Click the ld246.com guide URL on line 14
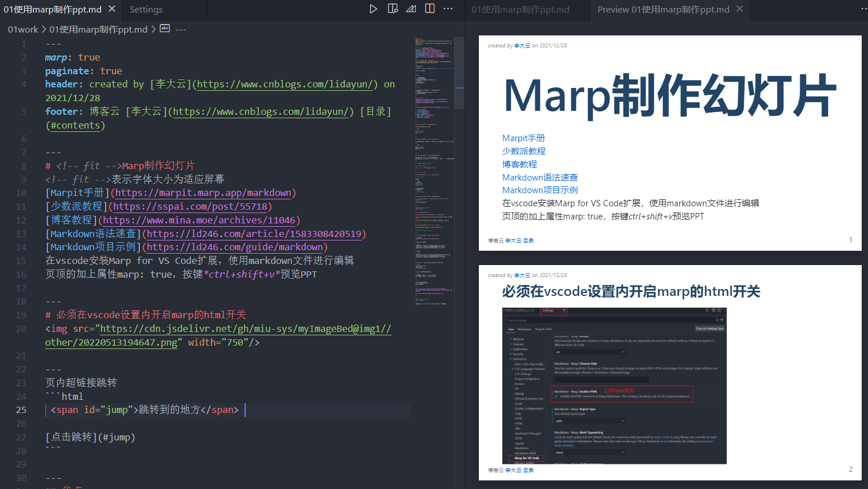868x489 pixels. point(235,247)
